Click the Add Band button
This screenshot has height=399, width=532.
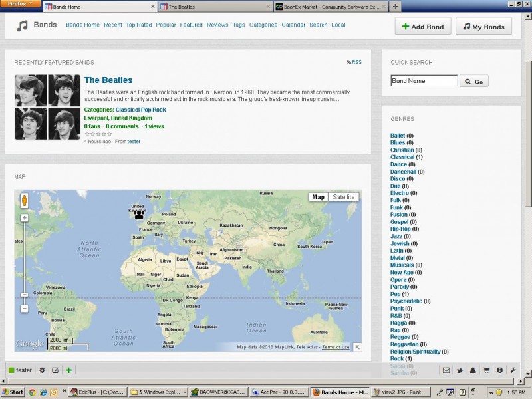pyautogui.click(x=423, y=27)
